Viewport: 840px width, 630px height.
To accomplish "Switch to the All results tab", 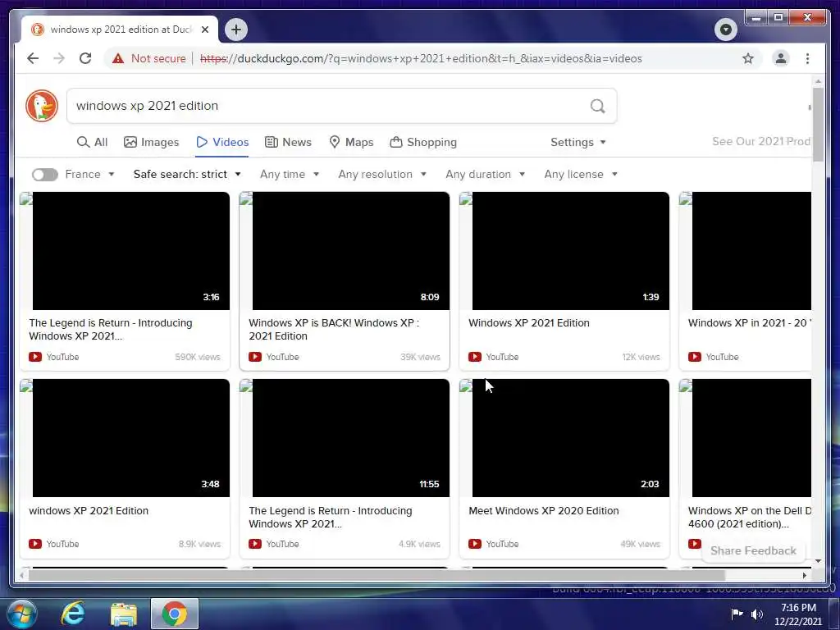I will coord(92,142).
